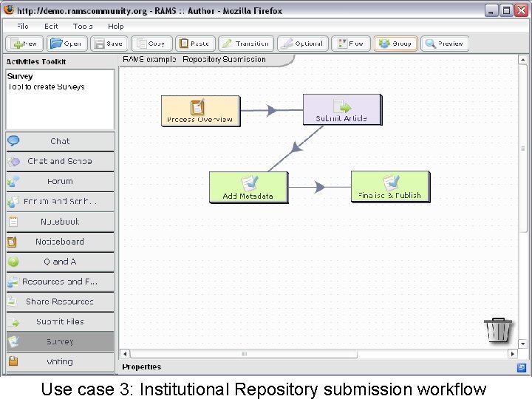Click the transition arrow to Finalise & Publish
Image resolution: width=532 pixels, height=399 pixels.
(x=319, y=187)
